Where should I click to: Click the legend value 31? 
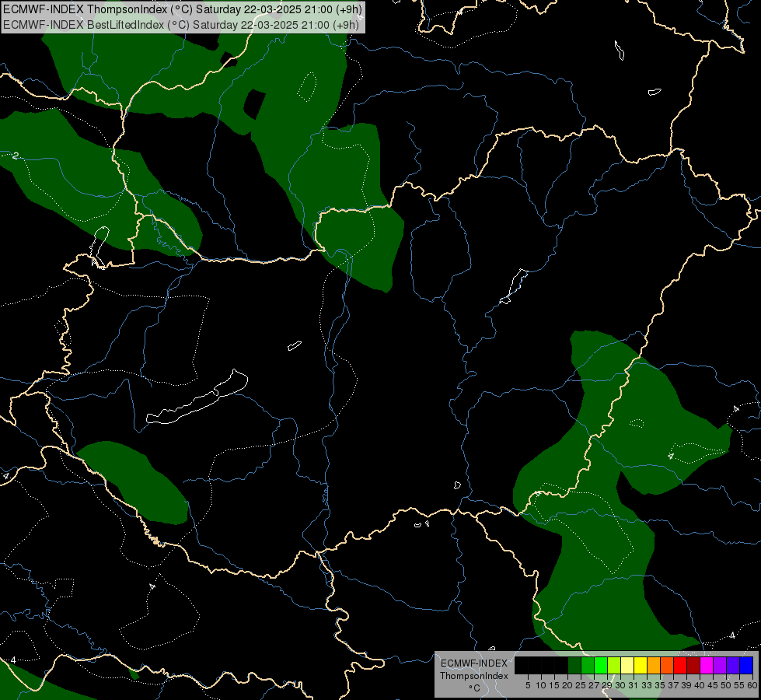(634, 685)
